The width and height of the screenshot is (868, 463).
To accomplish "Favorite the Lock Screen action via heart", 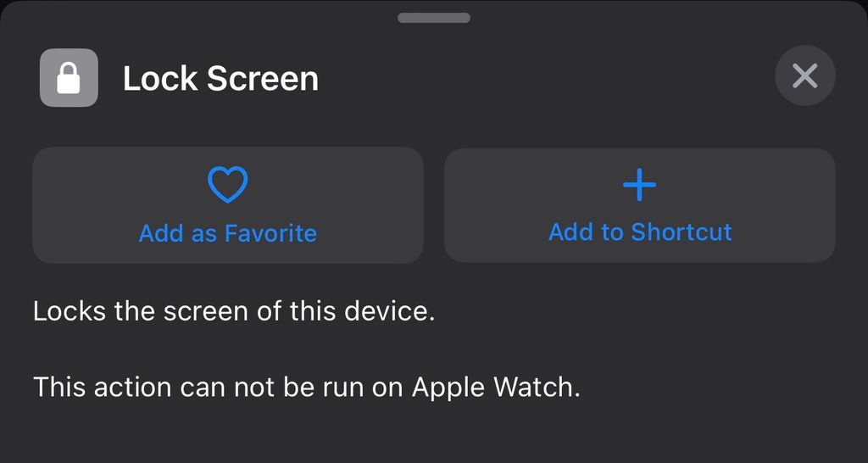I will coord(227,184).
